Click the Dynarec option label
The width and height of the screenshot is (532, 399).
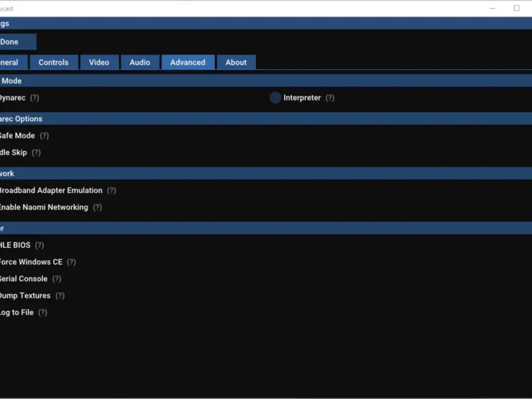[x=13, y=98]
